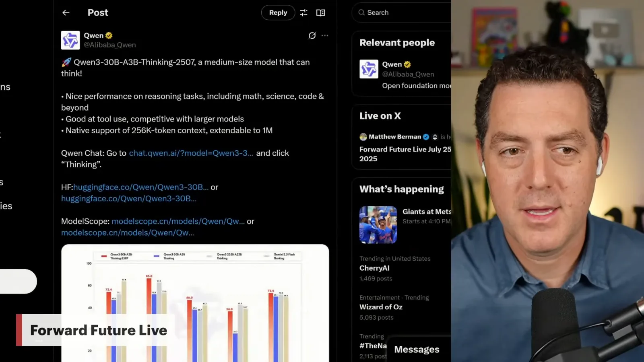Open the first ModelScope link after 'ModelScope:'
Screen dimensions: 644x362
[x=178, y=222]
